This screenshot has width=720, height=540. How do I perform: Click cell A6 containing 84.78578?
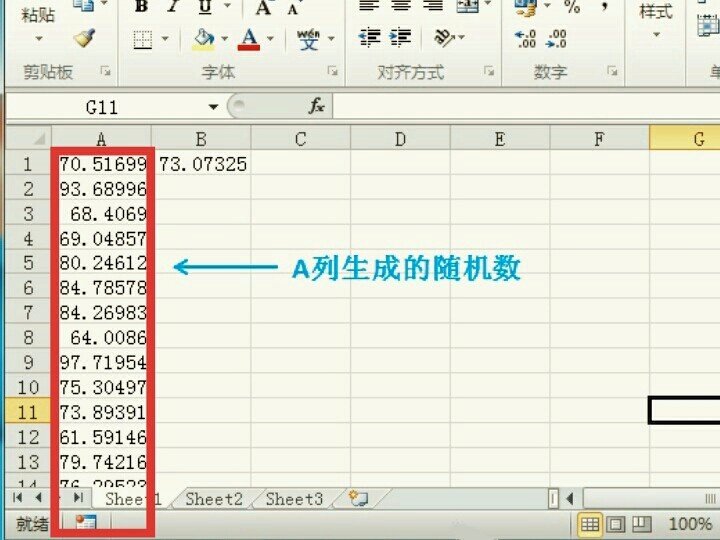pos(101,288)
